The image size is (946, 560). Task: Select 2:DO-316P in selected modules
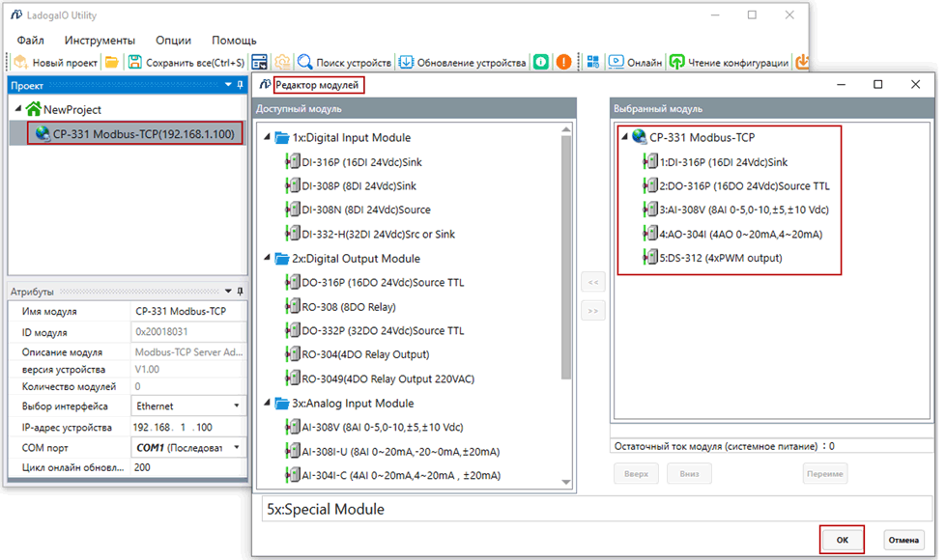(x=744, y=186)
